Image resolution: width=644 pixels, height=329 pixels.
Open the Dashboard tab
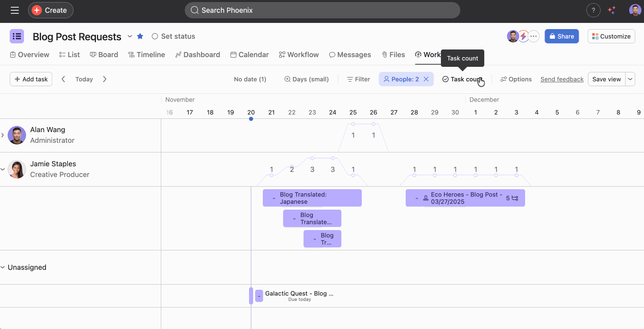point(197,55)
